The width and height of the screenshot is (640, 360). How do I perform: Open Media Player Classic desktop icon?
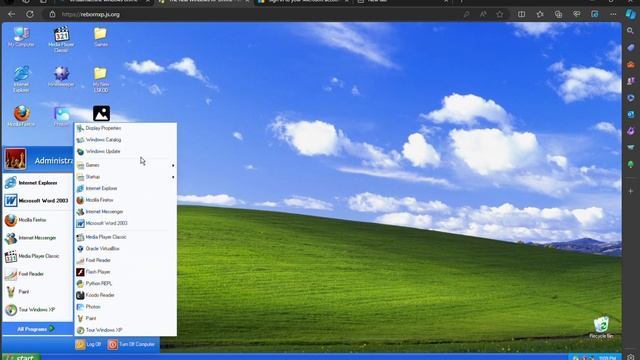click(61, 39)
